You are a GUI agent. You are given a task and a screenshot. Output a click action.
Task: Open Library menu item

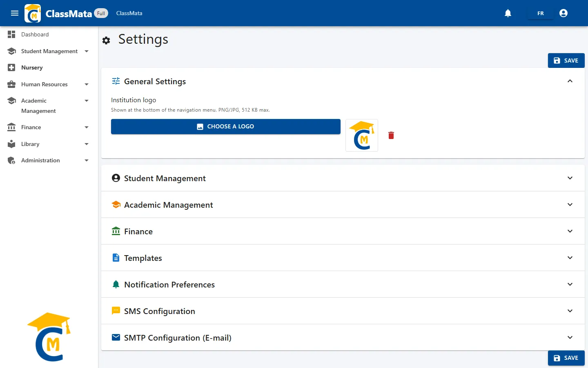(x=49, y=144)
